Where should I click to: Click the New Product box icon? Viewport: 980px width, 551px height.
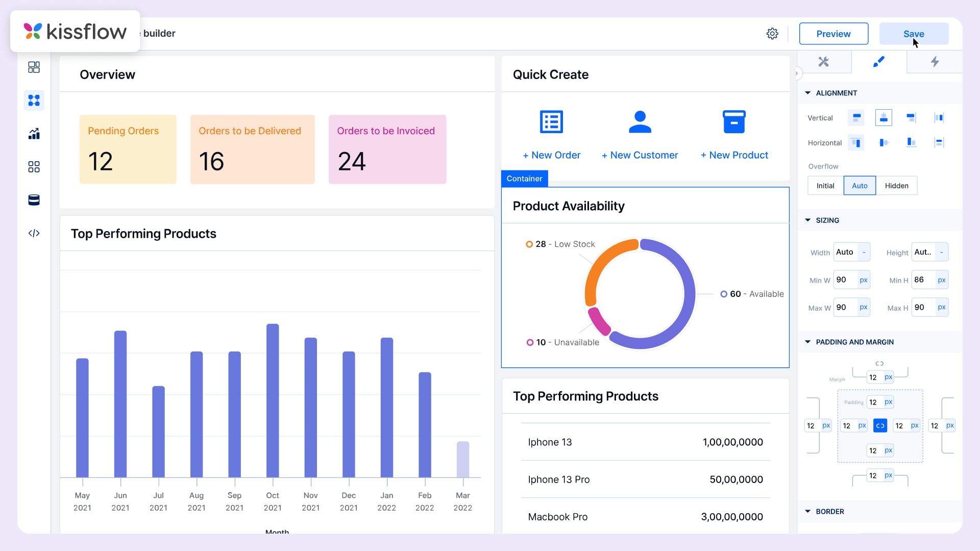point(734,121)
